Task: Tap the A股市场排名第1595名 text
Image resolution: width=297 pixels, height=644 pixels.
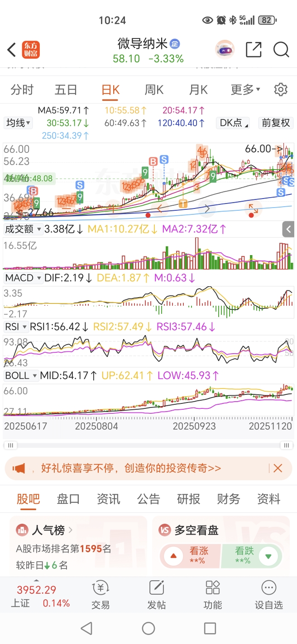Action: [64, 549]
